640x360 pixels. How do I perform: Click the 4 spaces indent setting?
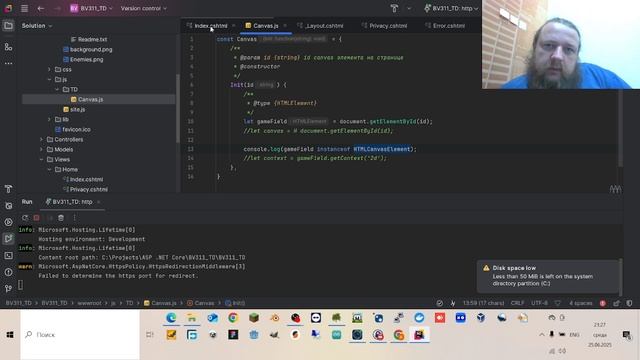pos(580,303)
